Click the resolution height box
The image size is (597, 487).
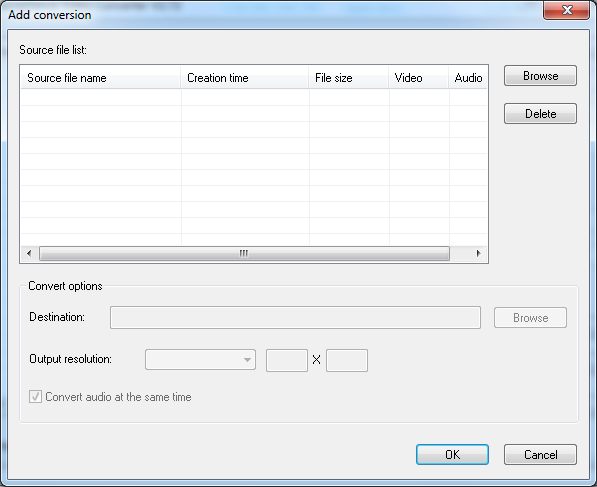point(347,360)
